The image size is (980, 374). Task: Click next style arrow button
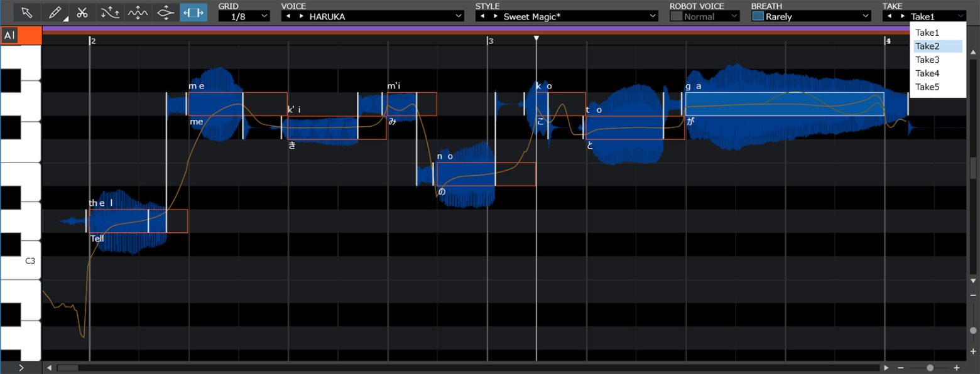(496, 17)
